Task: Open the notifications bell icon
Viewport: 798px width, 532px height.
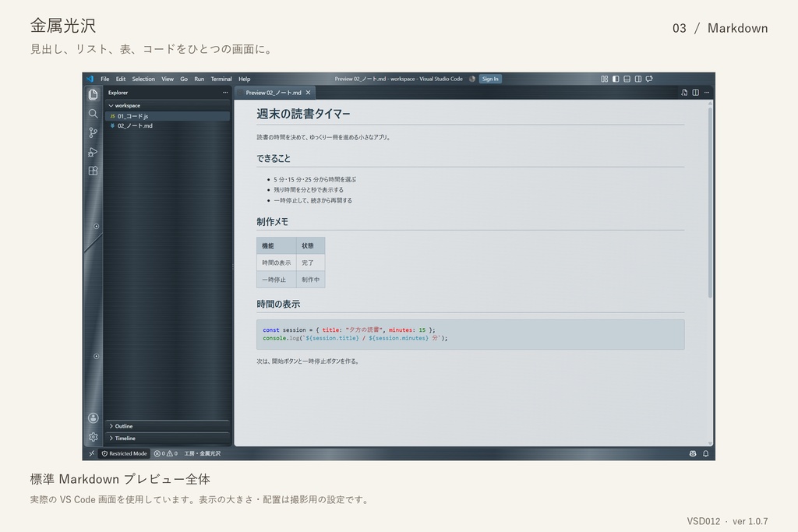Action: click(x=706, y=453)
